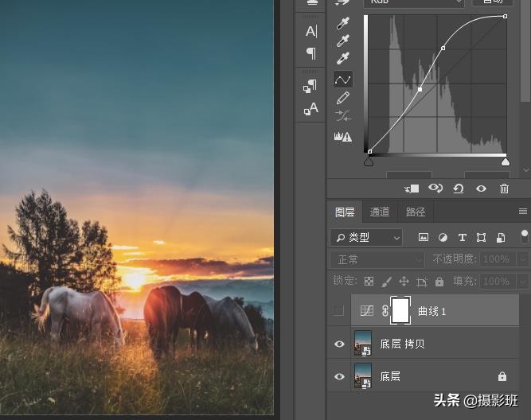Click the white point slider under histogram

(x=505, y=162)
